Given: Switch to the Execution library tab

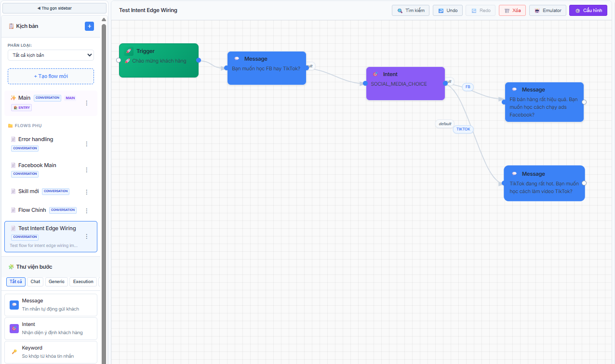Looking at the screenshot, I should 83,282.
